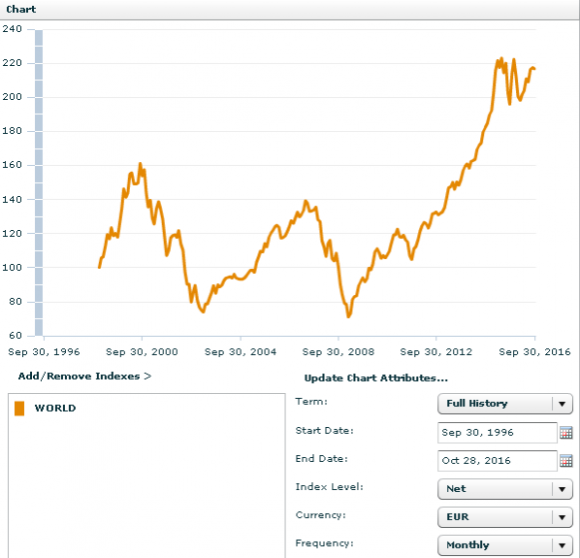This screenshot has height=558, width=580.
Task: Click the blue vertical range bar on chart
Action: point(39,183)
